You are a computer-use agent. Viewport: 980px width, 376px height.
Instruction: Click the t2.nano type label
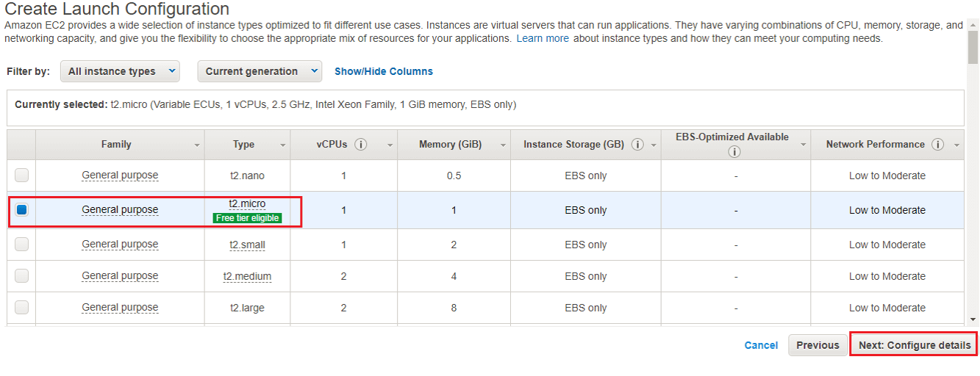pos(247,176)
